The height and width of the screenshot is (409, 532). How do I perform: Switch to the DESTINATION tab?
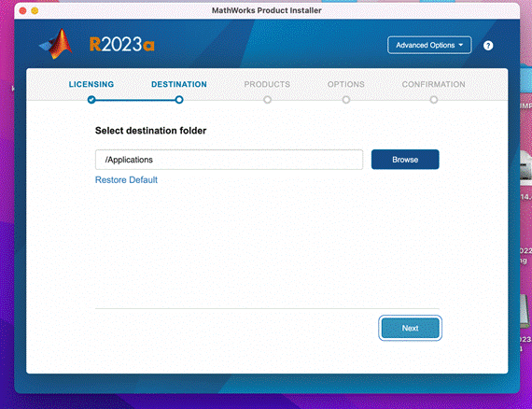click(179, 84)
